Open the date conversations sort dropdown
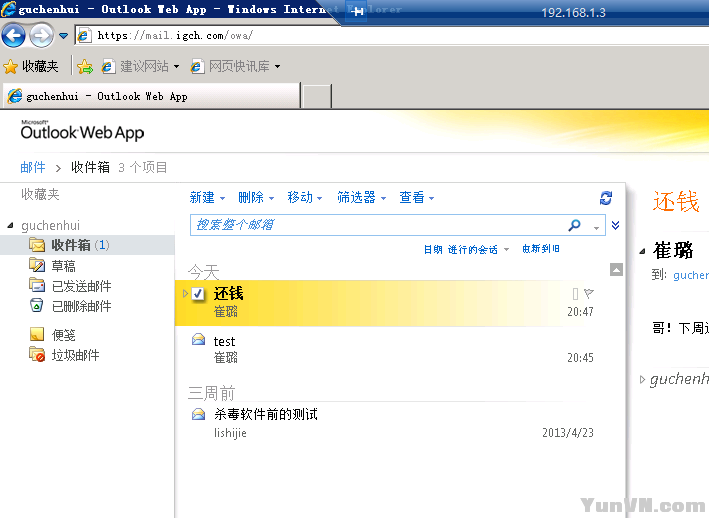709x518 pixels. click(466, 249)
